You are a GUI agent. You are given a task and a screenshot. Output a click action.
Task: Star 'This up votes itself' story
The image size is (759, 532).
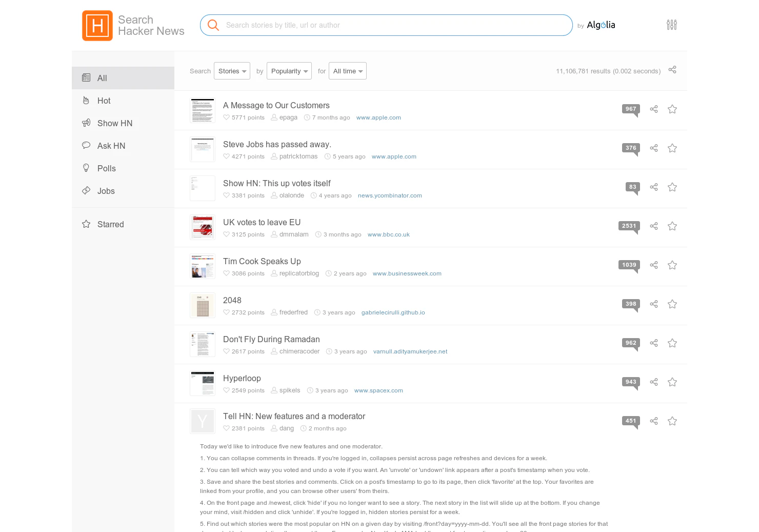click(x=672, y=187)
